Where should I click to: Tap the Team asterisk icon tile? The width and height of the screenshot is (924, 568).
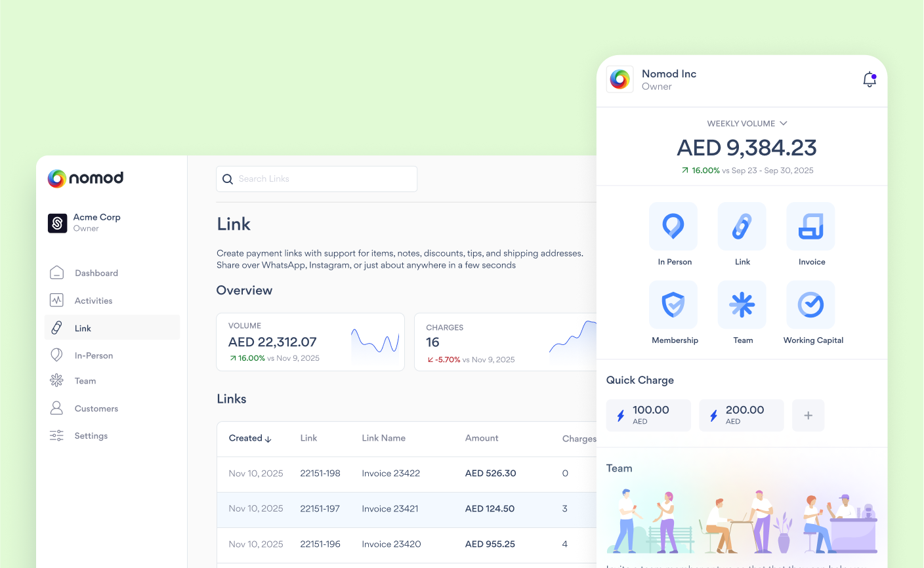coord(742,305)
